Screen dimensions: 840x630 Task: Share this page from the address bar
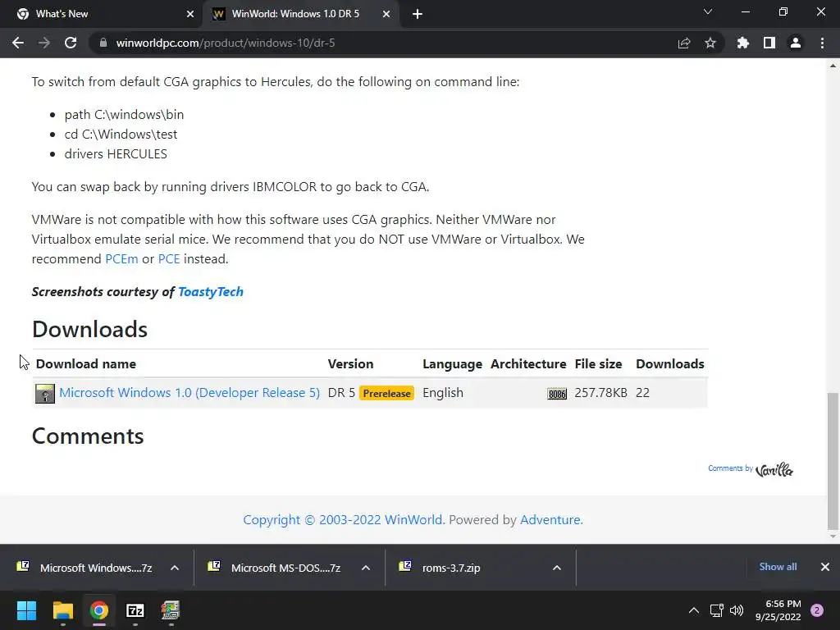(x=683, y=43)
